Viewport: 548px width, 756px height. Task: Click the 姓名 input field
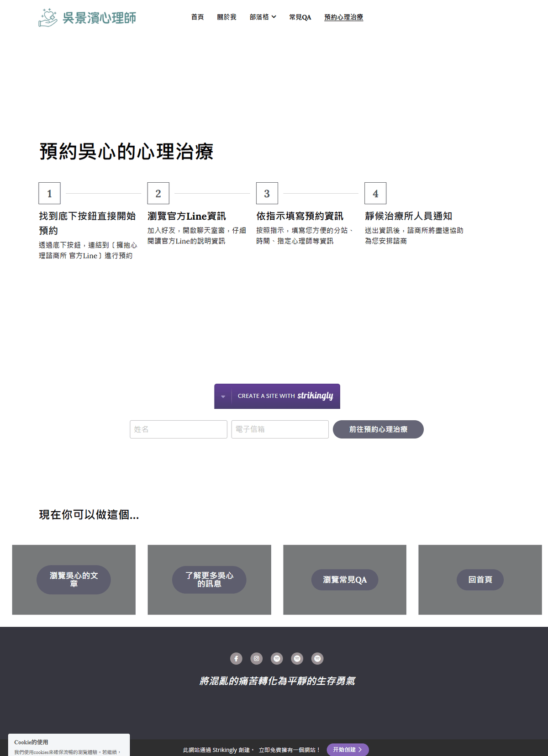coord(179,429)
